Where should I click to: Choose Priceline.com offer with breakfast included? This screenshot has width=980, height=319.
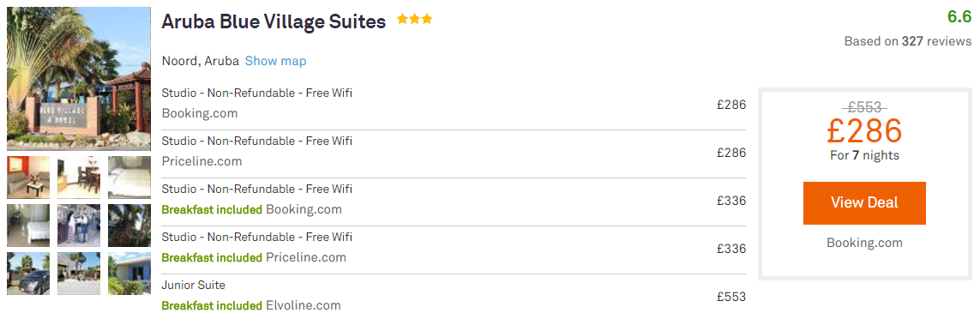454,249
